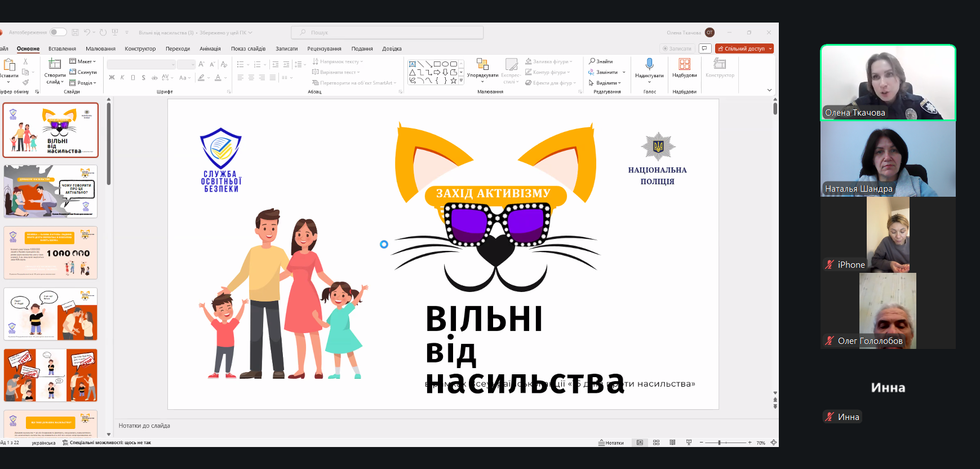Image resolution: width=980 pixels, height=469 pixels.
Task: Click the Dictate microphone icon
Action: pos(649,64)
